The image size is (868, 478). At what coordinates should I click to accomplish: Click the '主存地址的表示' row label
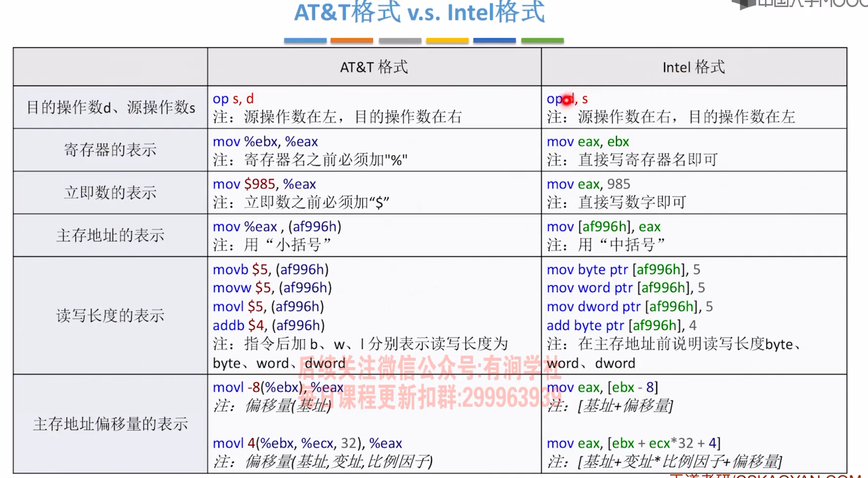coord(110,235)
